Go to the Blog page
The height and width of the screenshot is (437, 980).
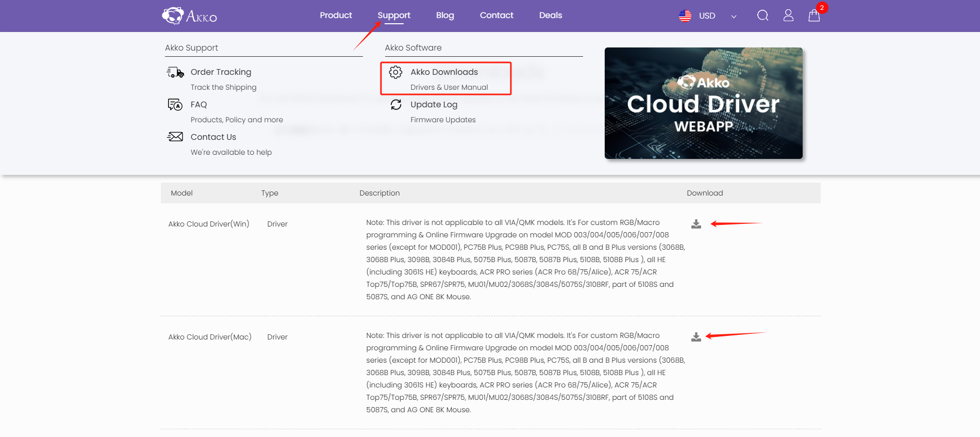pyautogui.click(x=445, y=15)
